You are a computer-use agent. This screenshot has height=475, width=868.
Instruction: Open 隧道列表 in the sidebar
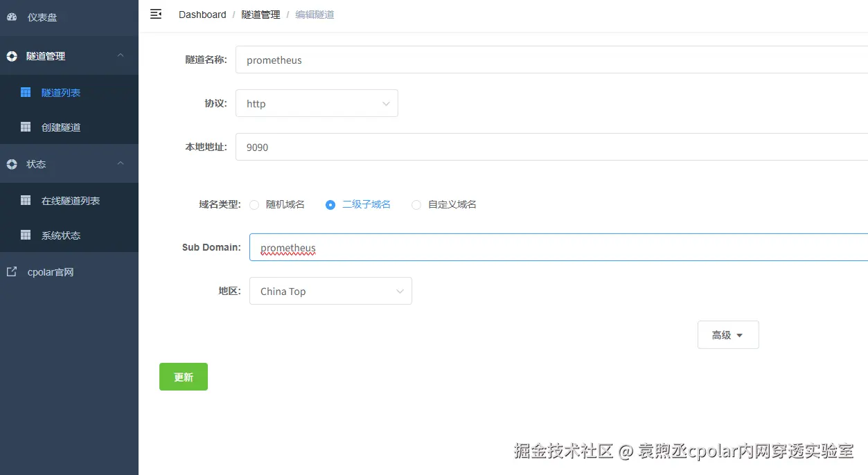point(69,92)
